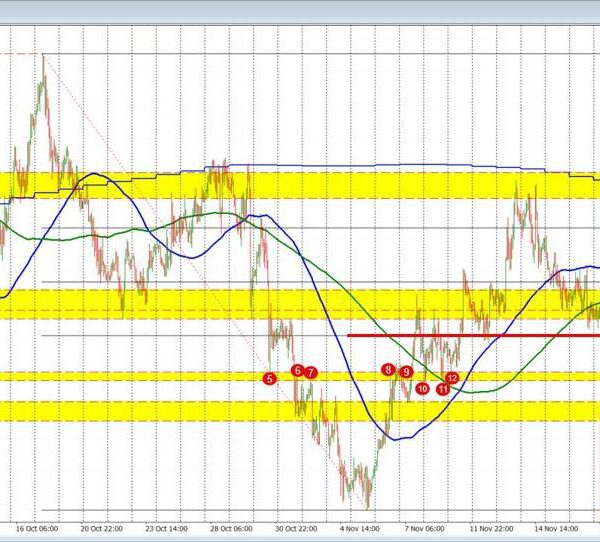Viewport: 600px width, 542px height.
Task: Click the thick red horizontal line
Action: coord(473,336)
